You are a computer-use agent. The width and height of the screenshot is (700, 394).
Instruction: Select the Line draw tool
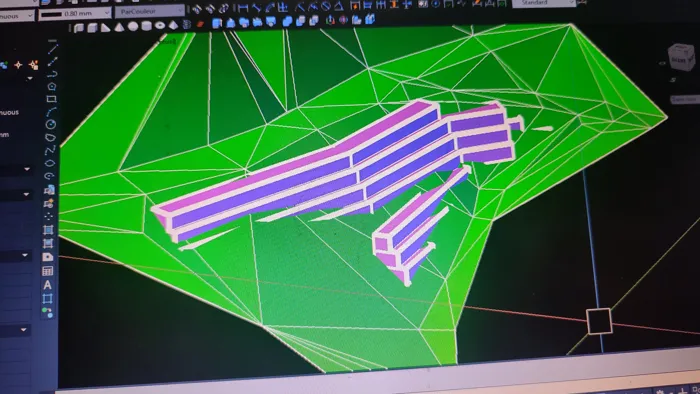(x=53, y=48)
